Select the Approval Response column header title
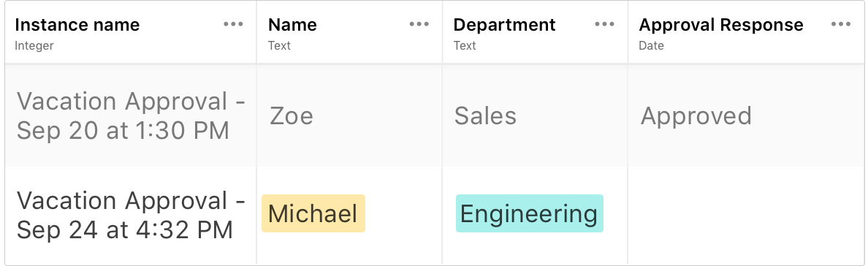This screenshot has width=868, height=266. 720,24
